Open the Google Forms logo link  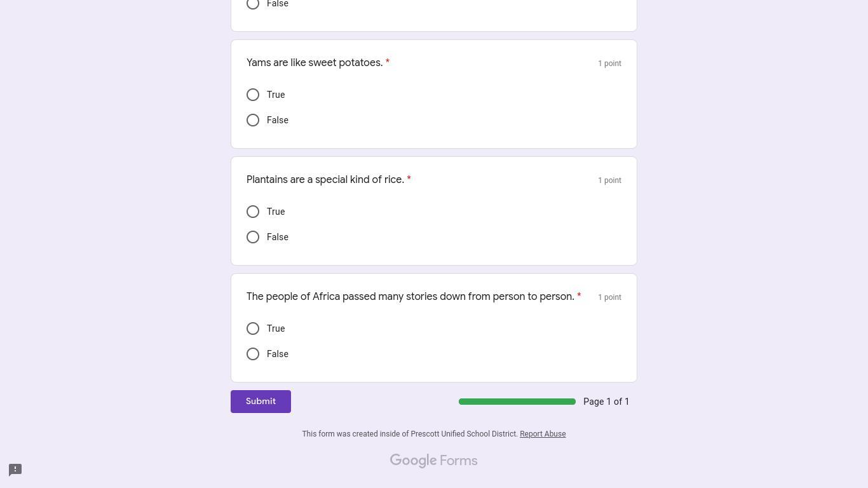point(433,461)
